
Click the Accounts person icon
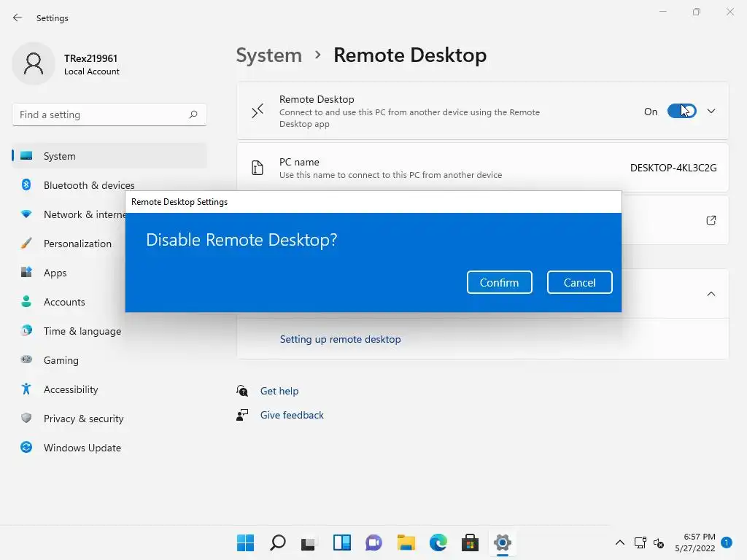tap(26, 301)
